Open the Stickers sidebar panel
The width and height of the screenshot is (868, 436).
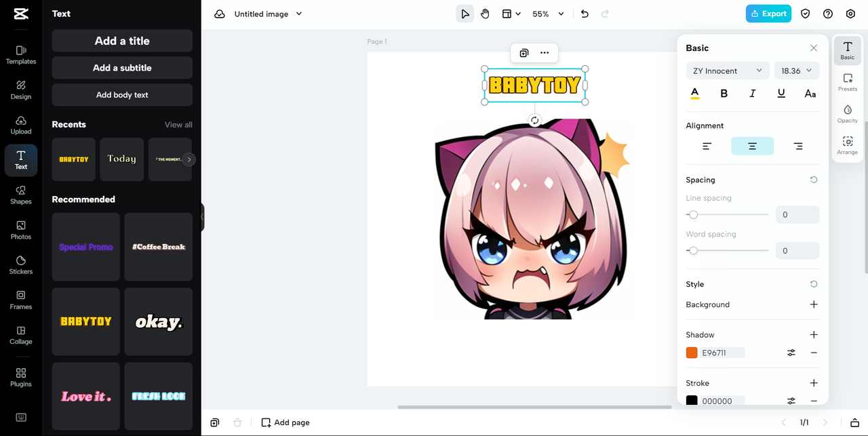coord(21,265)
